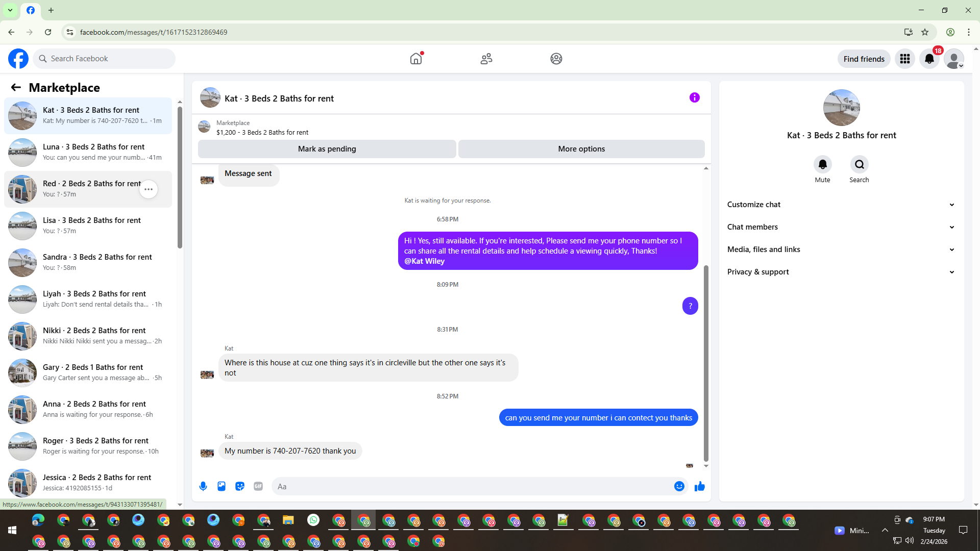The height and width of the screenshot is (551, 980).
Task: Open the emoji picker in message box
Action: (679, 486)
